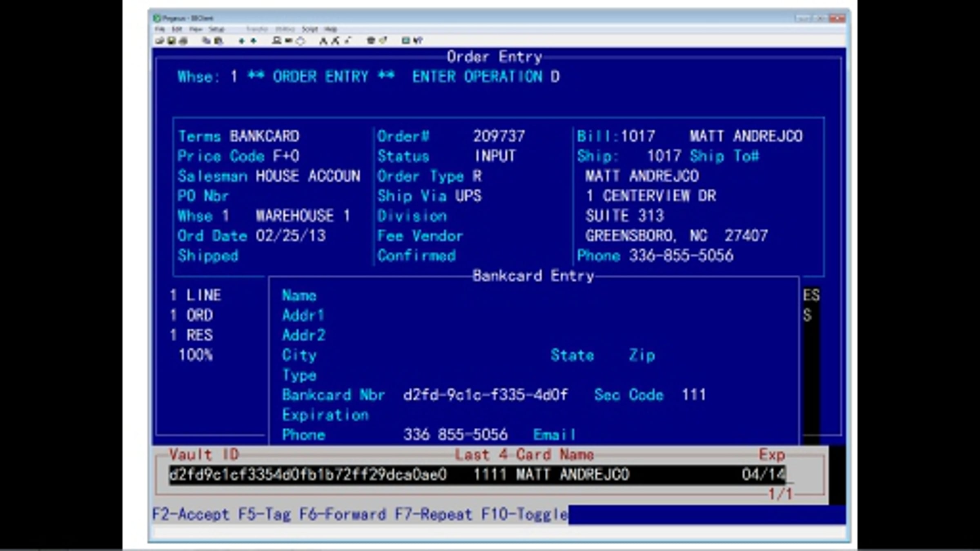The width and height of the screenshot is (980, 551).
Task: Click the ENTER OPERATION D prompt
Action: coord(486,76)
